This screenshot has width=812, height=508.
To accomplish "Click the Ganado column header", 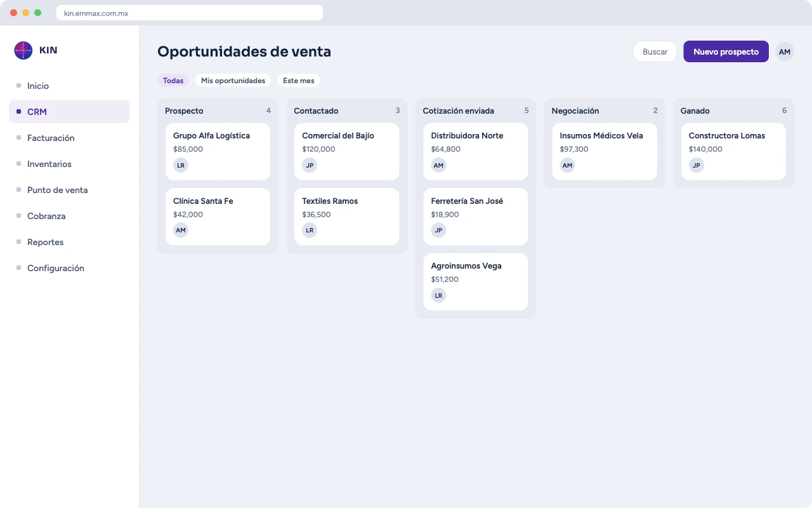I will (695, 111).
